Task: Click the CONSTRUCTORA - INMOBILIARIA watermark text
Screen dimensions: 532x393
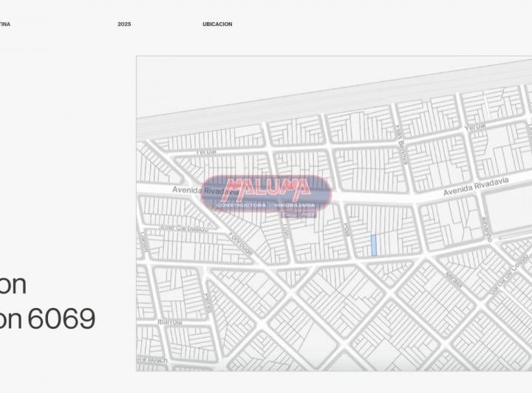Action: (x=266, y=205)
